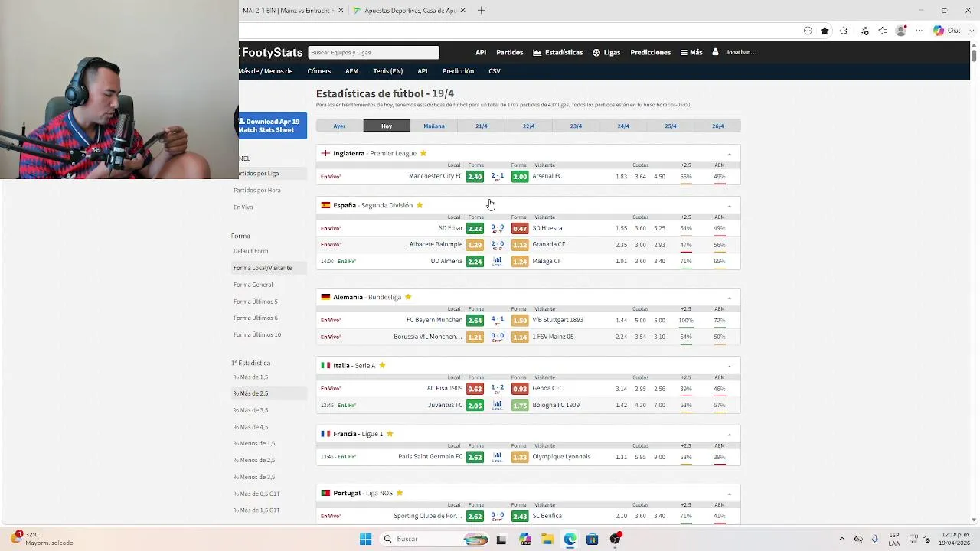Open the Windows Start button
Viewport: 980px width, 551px height.
pos(365,539)
